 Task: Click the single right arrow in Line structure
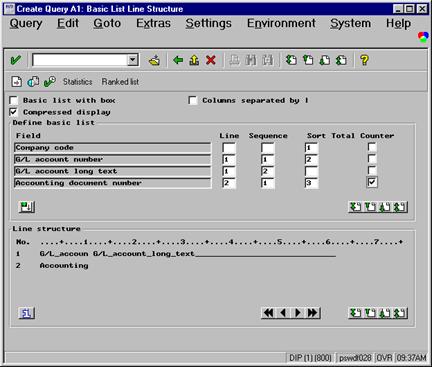[x=298, y=313]
